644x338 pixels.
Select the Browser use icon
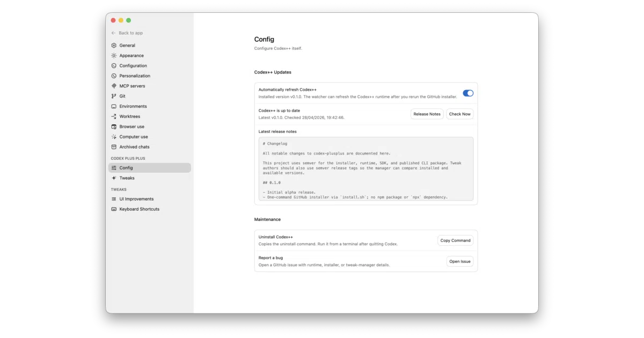point(114,127)
